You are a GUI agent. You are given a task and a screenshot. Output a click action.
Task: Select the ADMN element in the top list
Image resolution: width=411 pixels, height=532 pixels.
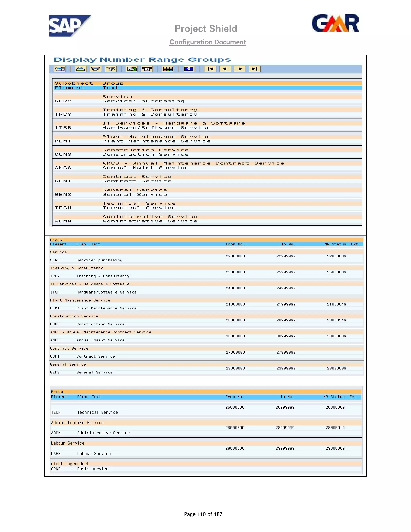pos(63,221)
